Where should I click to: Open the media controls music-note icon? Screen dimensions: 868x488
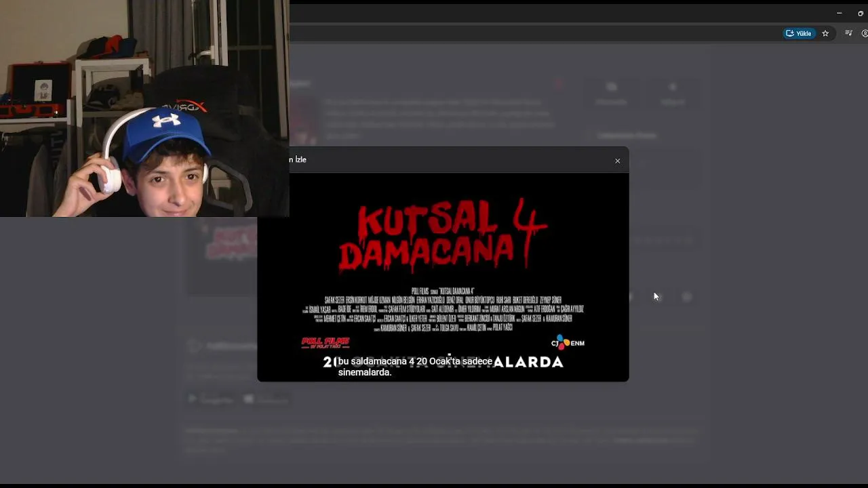point(848,33)
